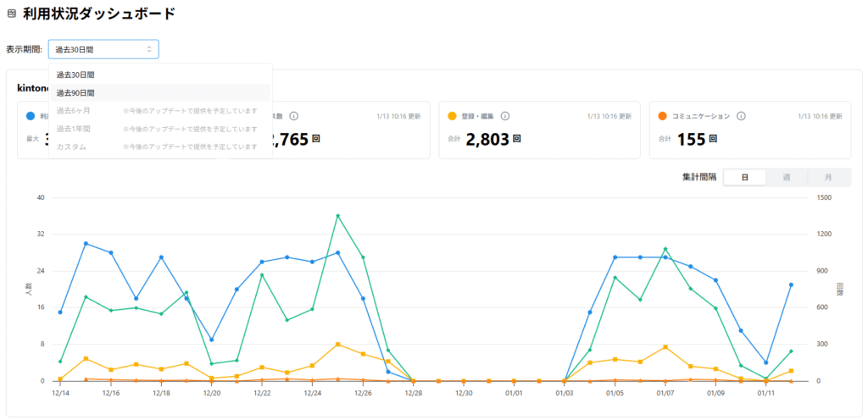Switch aggregation interval to 日
This screenshot has height=420, width=868.
click(x=744, y=177)
